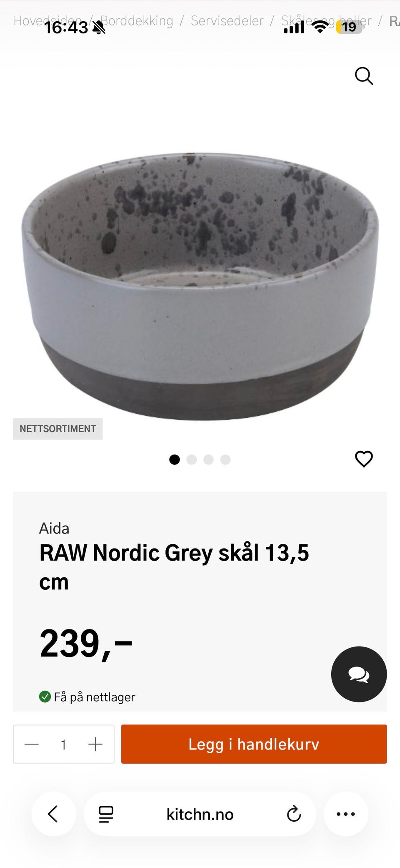Open the browser three-dot more menu
The image size is (400, 868).
[346, 814]
